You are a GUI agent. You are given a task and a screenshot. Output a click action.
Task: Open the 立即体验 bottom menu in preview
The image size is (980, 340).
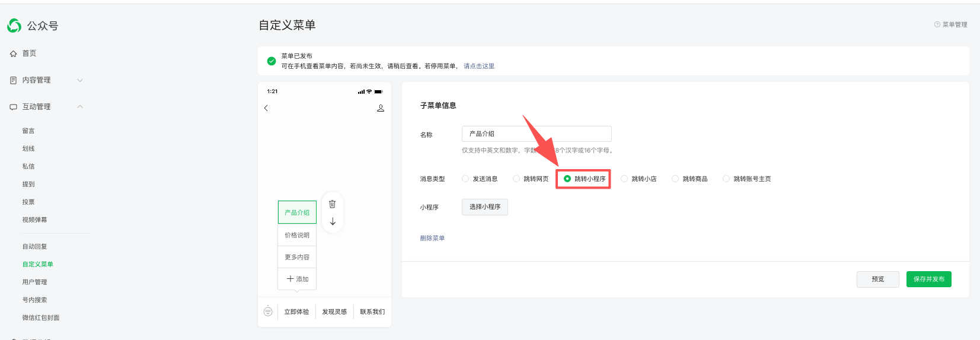point(296,312)
